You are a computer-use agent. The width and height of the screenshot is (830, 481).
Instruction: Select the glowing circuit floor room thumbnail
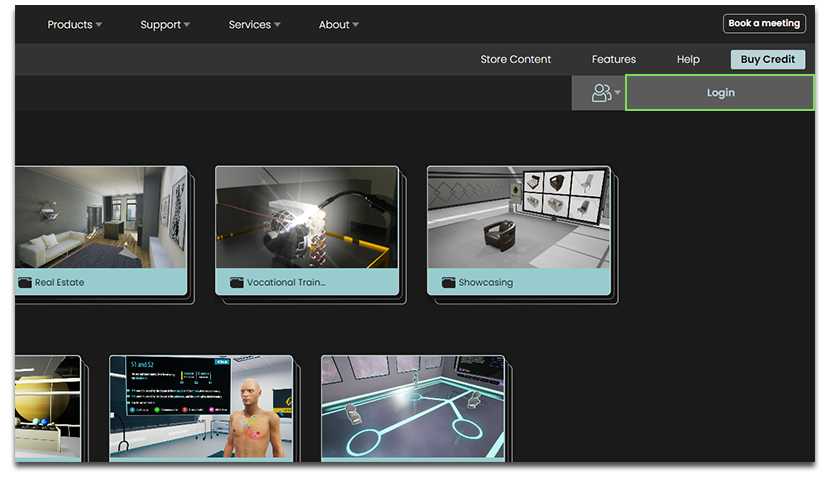(413, 407)
